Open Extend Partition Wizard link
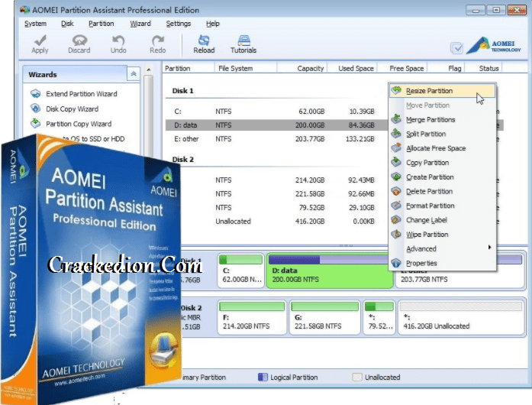The width and height of the screenshot is (532, 405). (x=82, y=94)
